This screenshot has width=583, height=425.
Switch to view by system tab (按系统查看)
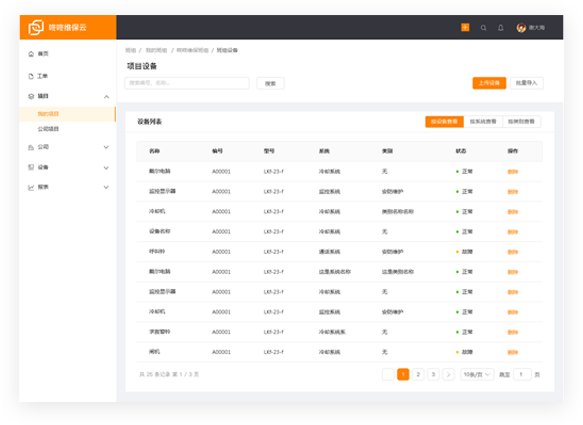coord(483,122)
